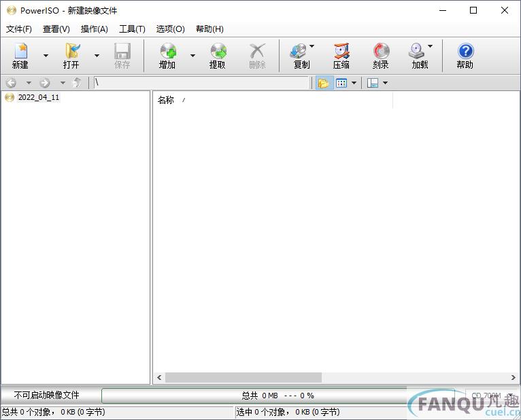Click the 总共 0 MB capacity progress bar
This screenshot has height=420, width=521.
[x=278, y=396]
